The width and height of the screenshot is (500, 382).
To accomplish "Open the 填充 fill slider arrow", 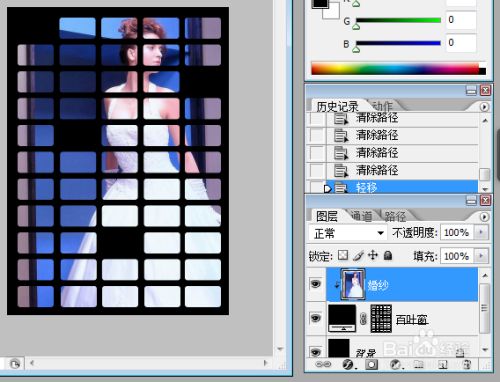I will 481,256.
